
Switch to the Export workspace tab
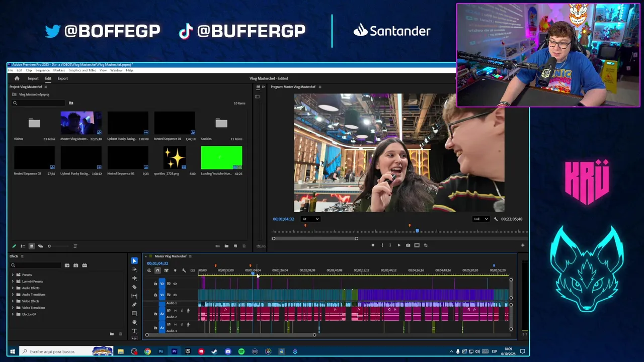tap(63, 78)
